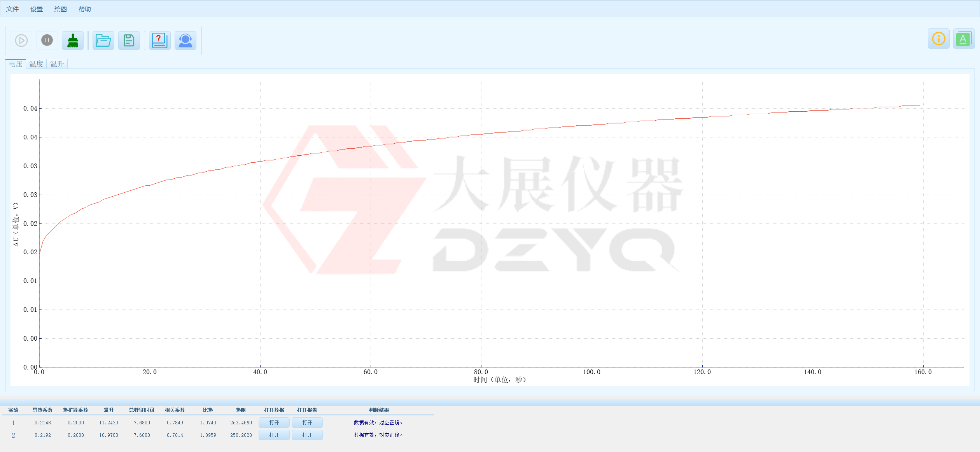Open a data file with the folder icon
The width and height of the screenshot is (980, 452).
click(x=103, y=40)
